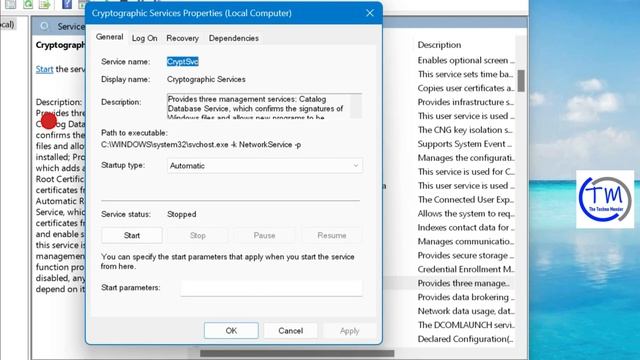Click the blue Help toolbar icon in Services
This screenshot has height=360, width=640.
67,4
